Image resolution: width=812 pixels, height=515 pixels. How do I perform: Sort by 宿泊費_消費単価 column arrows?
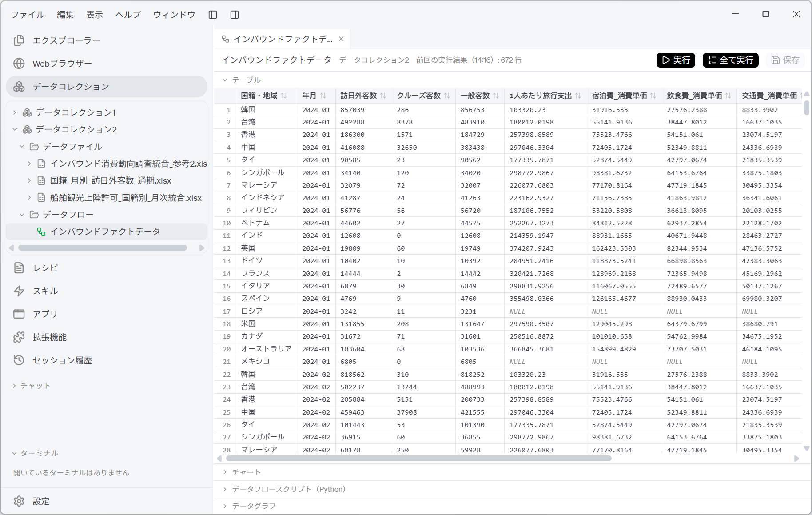(653, 96)
